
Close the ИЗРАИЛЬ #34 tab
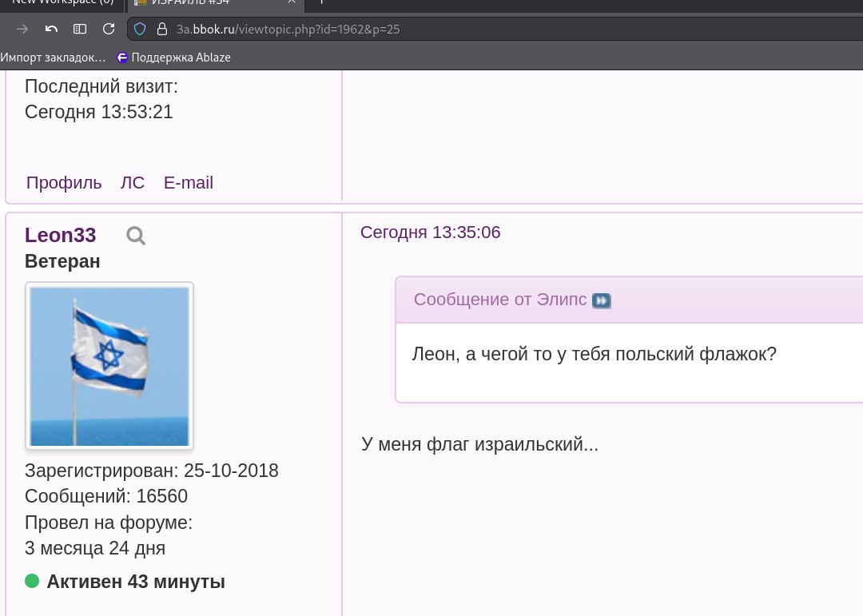pyautogui.click(x=292, y=2)
